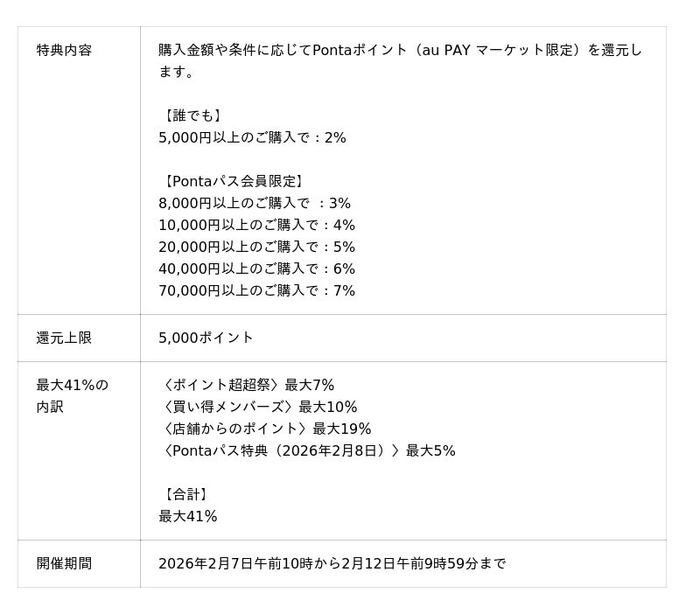
Task: Select the 70,000円以上 7% line
Action: (x=256, y=290)
